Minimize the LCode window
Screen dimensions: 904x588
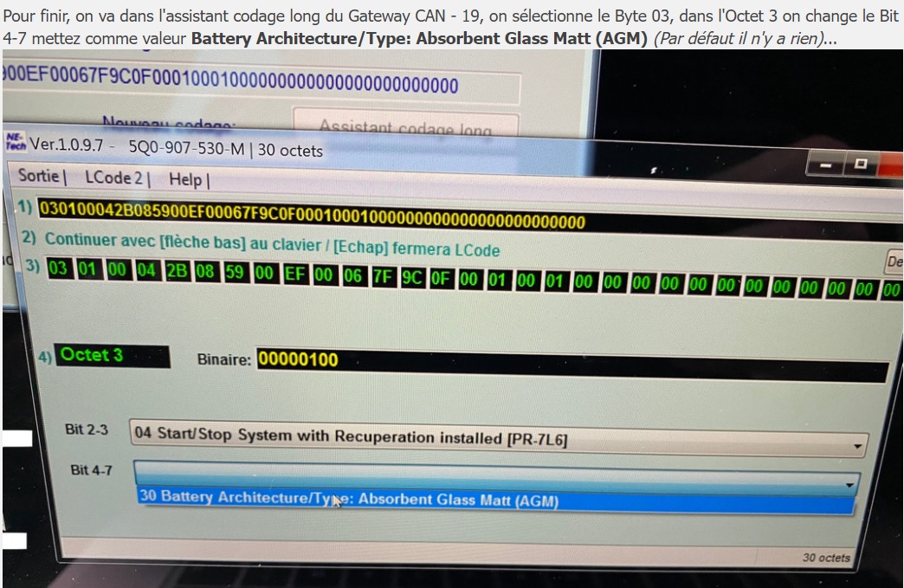(824, 166)
